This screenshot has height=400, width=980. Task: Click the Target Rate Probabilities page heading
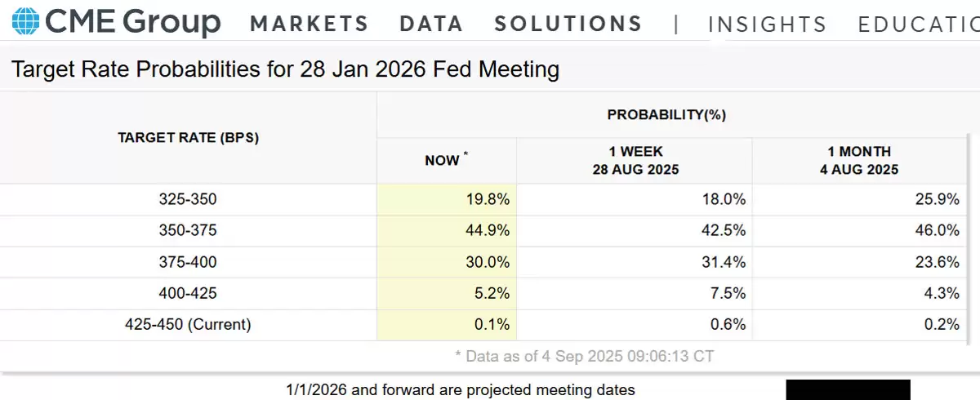point(285,69)
